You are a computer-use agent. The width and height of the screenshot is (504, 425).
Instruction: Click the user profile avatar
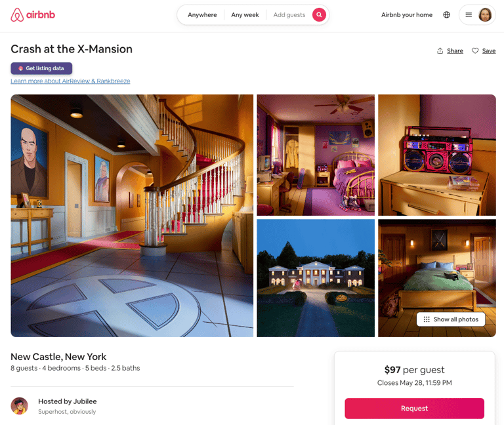click(x=485, y=15)
